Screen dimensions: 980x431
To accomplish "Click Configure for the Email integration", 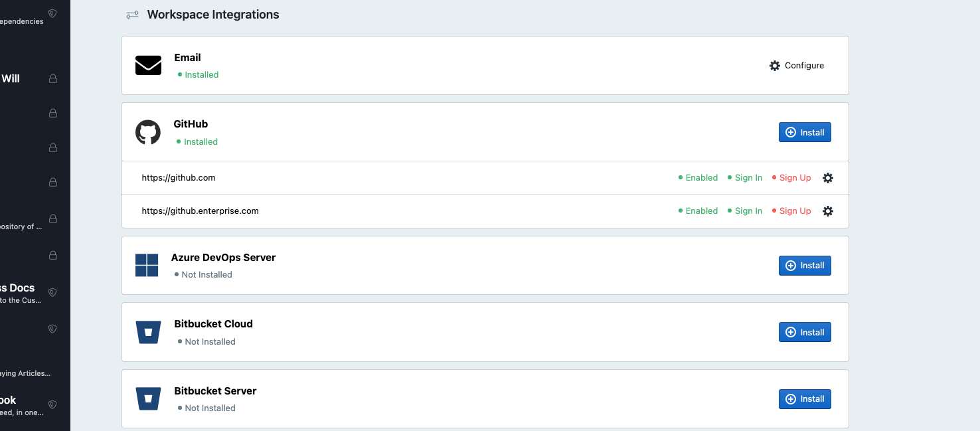I will [796, 65].
